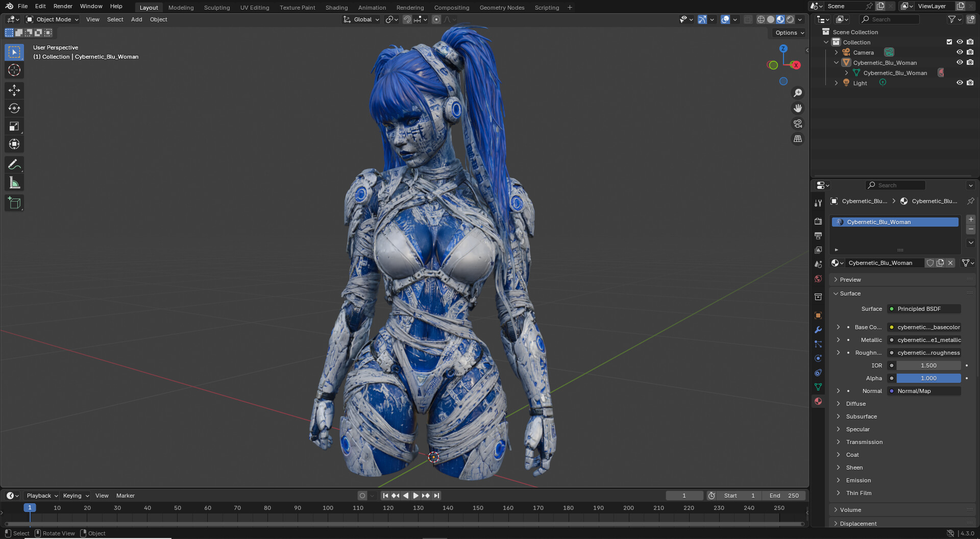Select the Move tool
Image resolution: width=980 pixels, height=539 pixels.
14,90
